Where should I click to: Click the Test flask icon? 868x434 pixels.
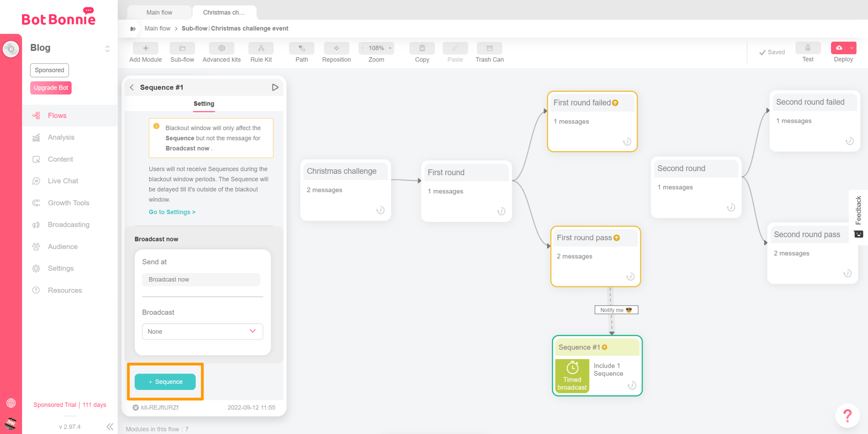click(x=807, y=48)
